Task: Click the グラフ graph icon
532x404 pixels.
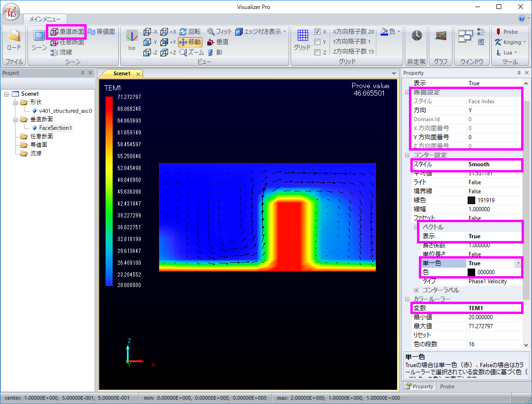Action: click(x=441, y=36)
